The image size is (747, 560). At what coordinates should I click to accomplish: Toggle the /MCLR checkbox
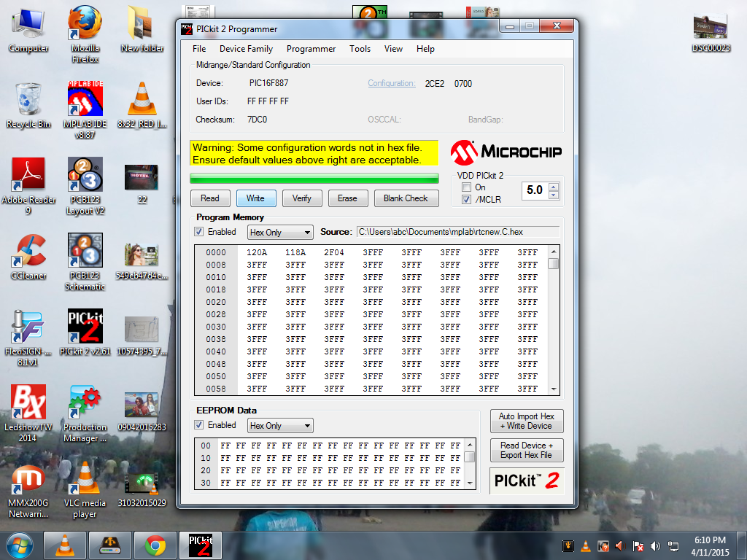click(x=466, y=200)
